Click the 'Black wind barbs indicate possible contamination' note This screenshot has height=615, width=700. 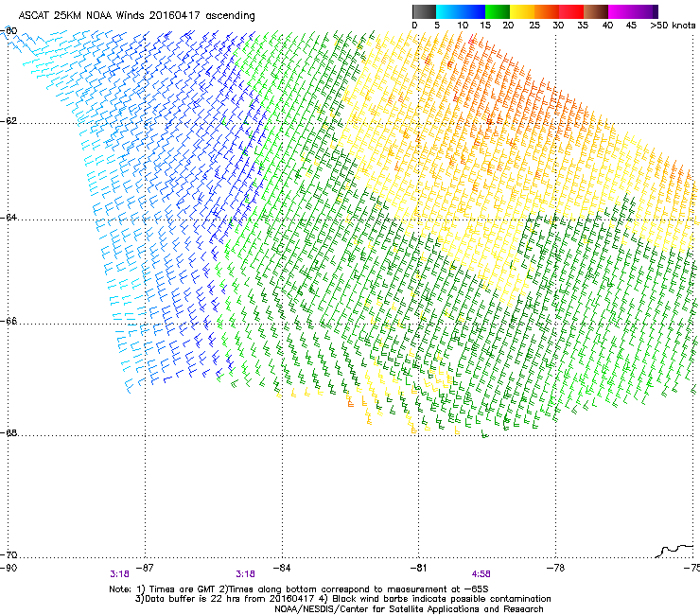pos(442,599)
